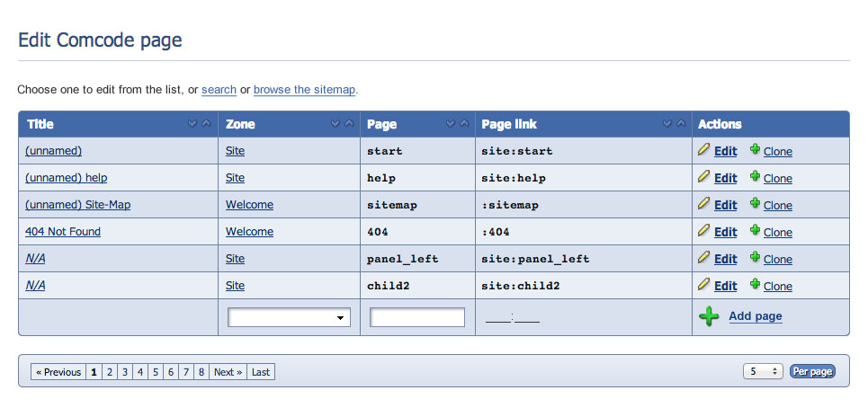Image resolution: width=868 pixels, height=417 pixels.
Task: Sort Page column ascending arrow
Action: [x=464, y=124]
